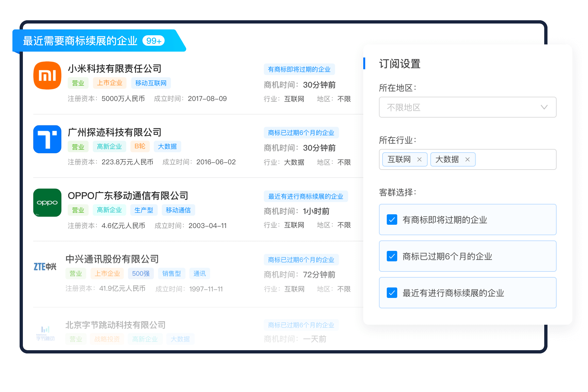The image size is (588, 392).
Task: Open 小米科技有限责任公司 company name
Action: pyautogui.click(x=115, y=69)
